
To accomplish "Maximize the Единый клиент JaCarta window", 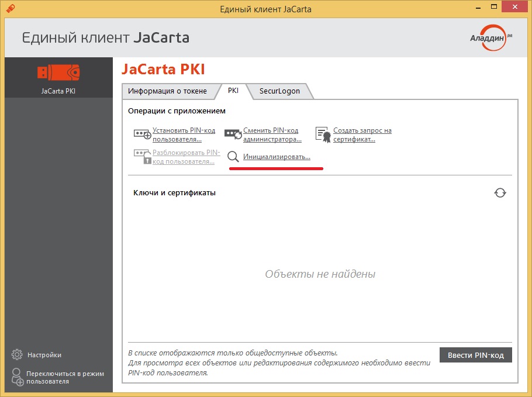I will pos(494,7).
